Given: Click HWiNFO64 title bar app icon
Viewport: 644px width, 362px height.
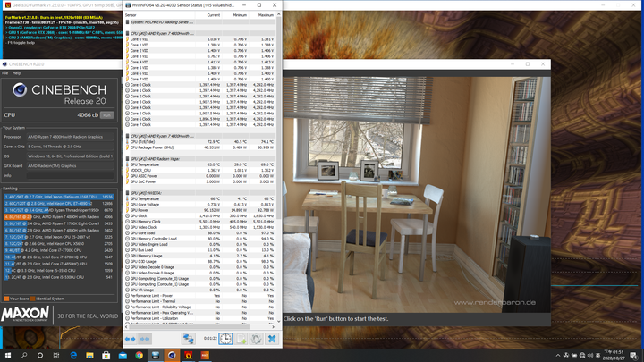Looking at the screenshot, I should (128, 5).
